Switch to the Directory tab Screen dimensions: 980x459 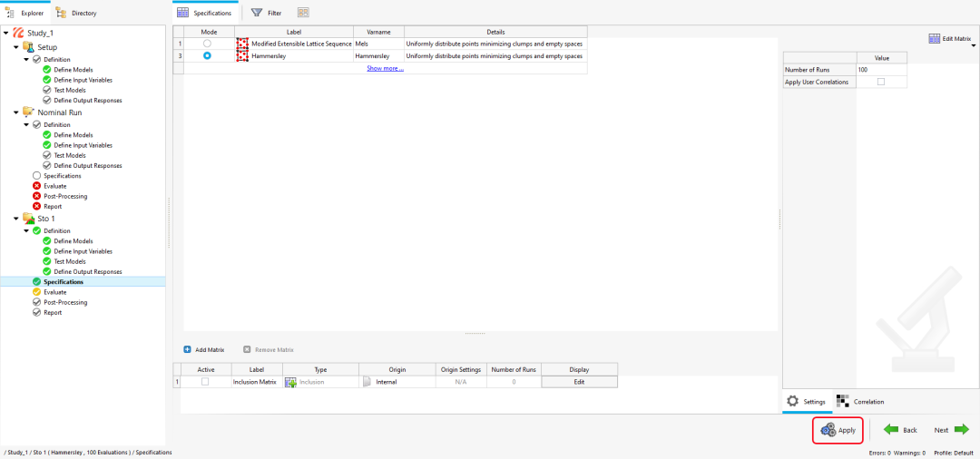tap(77, 13)
